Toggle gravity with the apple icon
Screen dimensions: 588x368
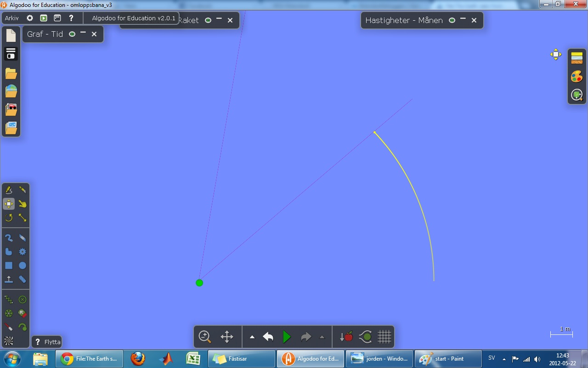[x=346, y=337]
